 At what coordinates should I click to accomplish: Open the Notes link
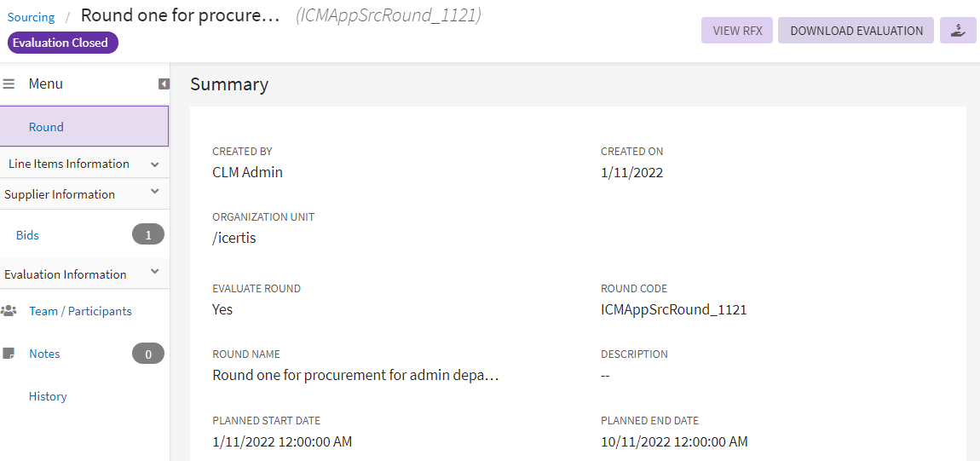pos(44,354)
